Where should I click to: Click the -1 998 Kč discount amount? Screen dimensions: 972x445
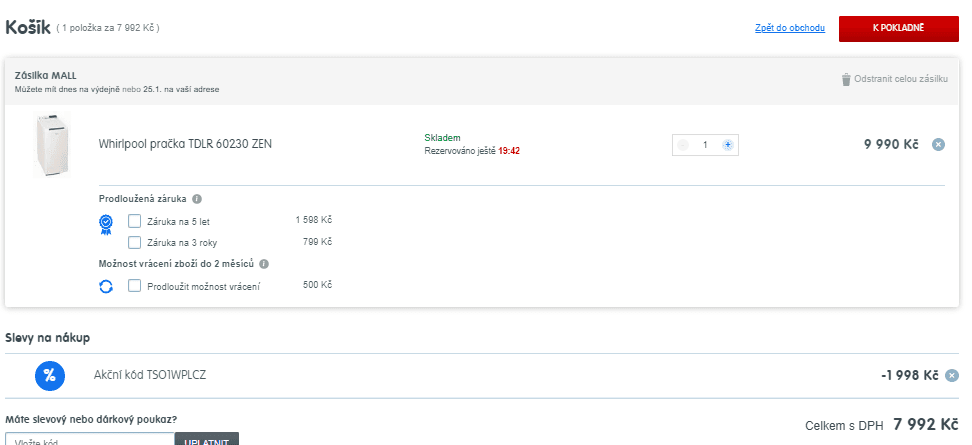point(909,376)
